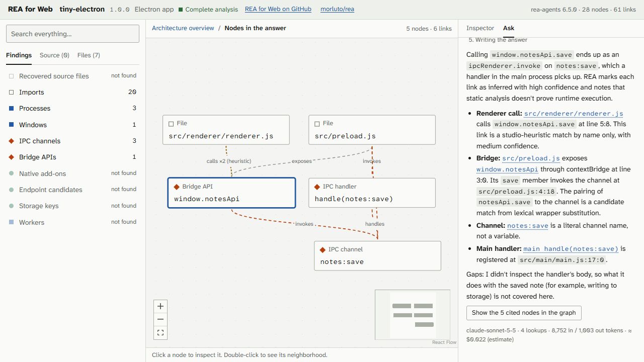Click the blue Processes square icon

coord(12,108)
